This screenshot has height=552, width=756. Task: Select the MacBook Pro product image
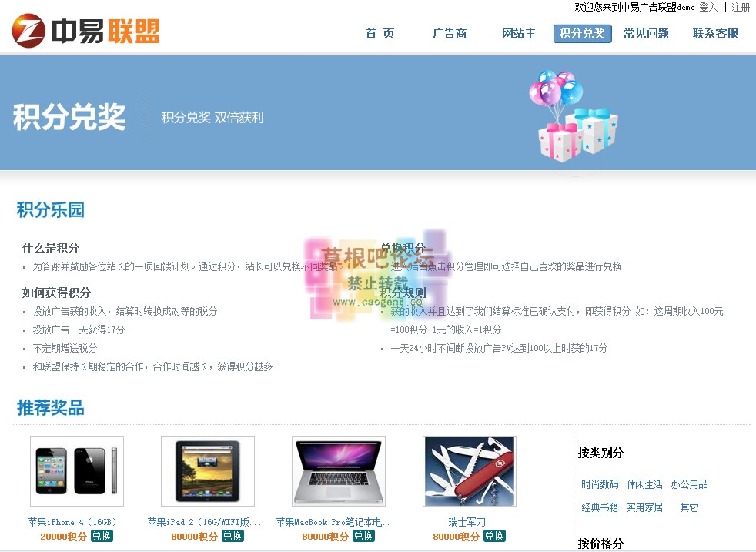pos(339,471)
